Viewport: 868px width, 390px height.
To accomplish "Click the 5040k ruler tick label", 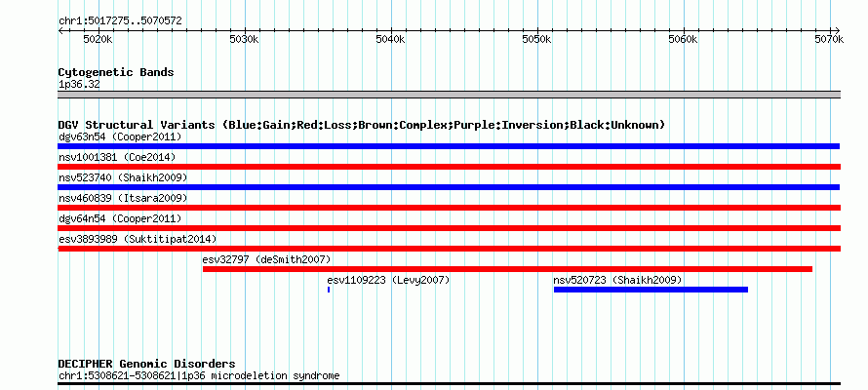I will (391, 40).
